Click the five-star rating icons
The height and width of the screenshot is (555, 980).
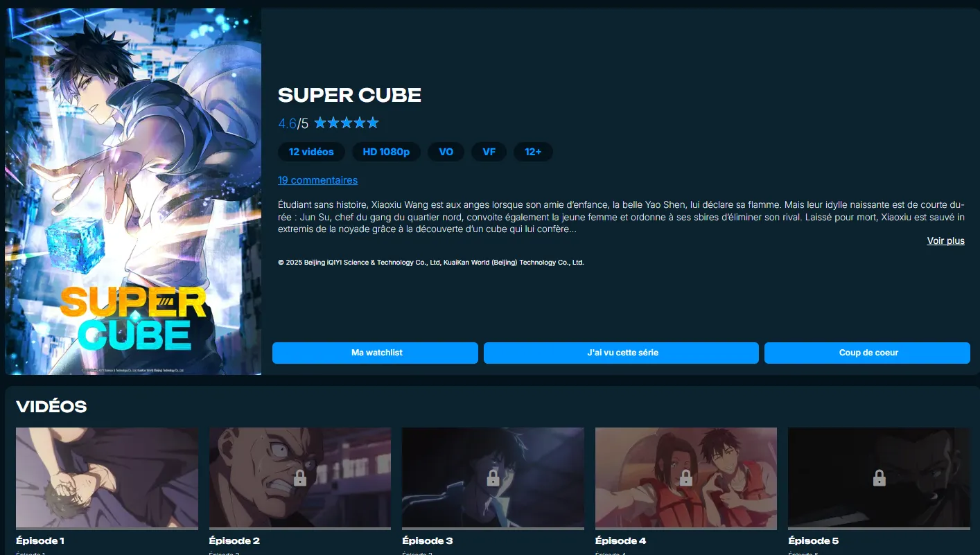point(347,123)
